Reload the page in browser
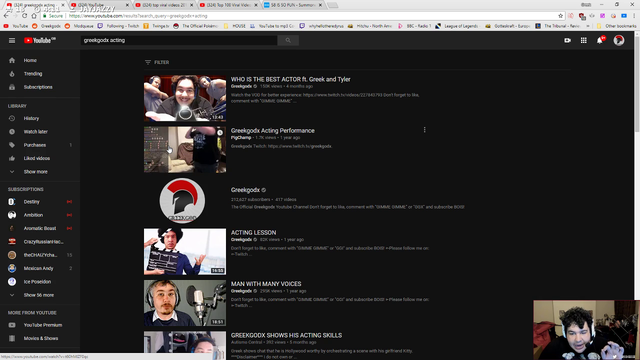This screenshot has height=360, width=640. pos(24,16)
